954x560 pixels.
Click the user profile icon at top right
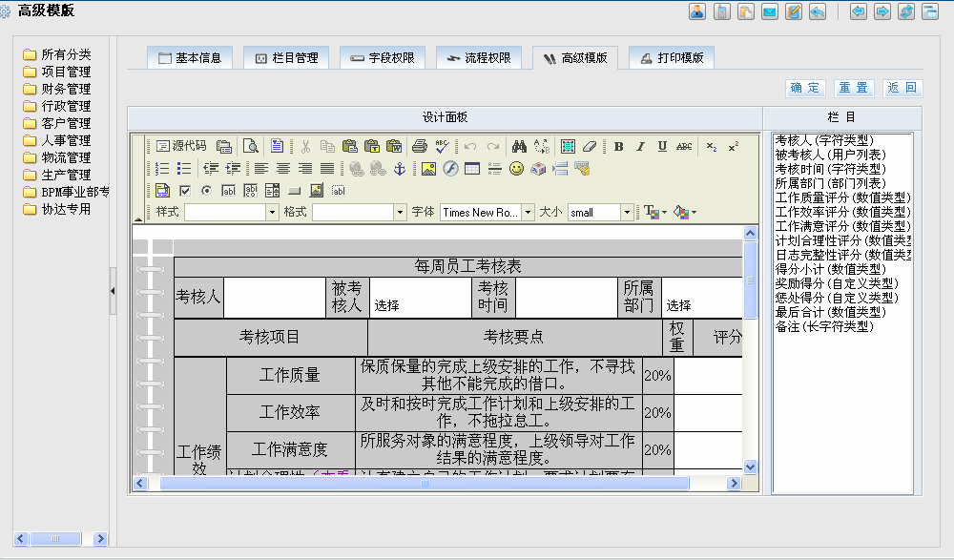pyautogui.click(x=697, y=10)
